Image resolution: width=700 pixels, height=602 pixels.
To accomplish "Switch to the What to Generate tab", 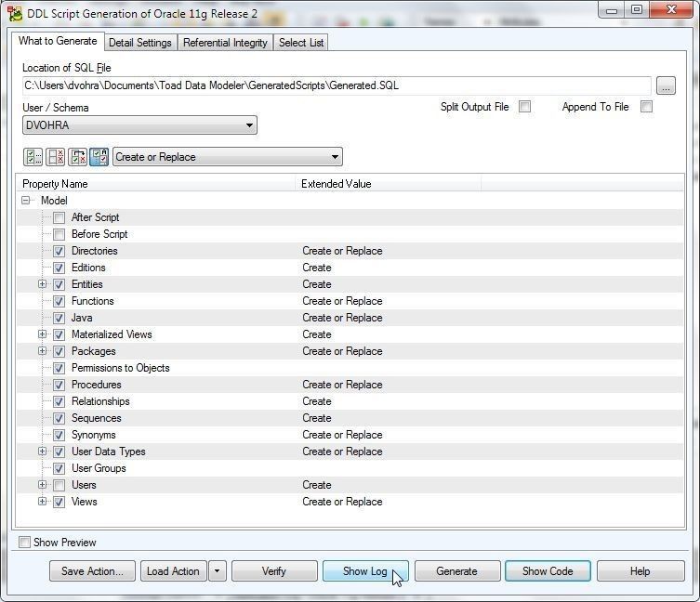I will pos(58,41).
